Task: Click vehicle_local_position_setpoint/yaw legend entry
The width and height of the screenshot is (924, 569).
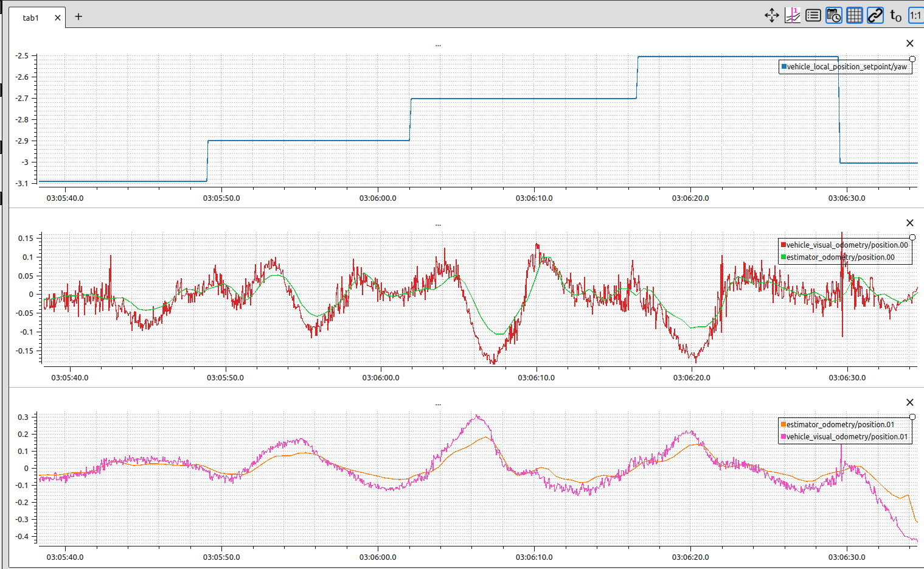Action: coord(846,67)
